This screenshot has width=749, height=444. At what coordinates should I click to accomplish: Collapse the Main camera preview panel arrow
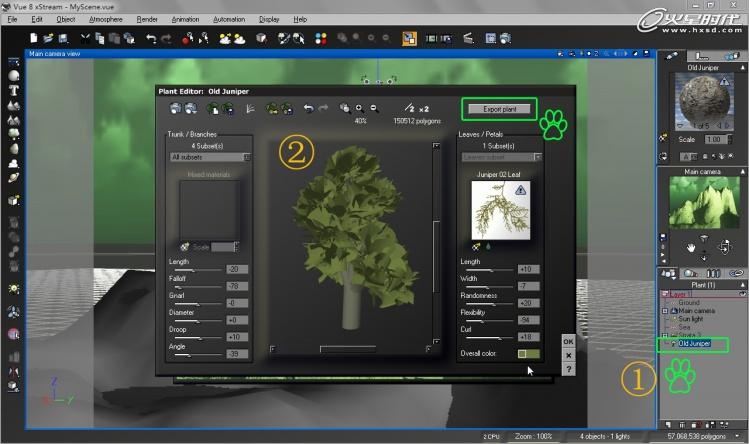tap(742, 172)
